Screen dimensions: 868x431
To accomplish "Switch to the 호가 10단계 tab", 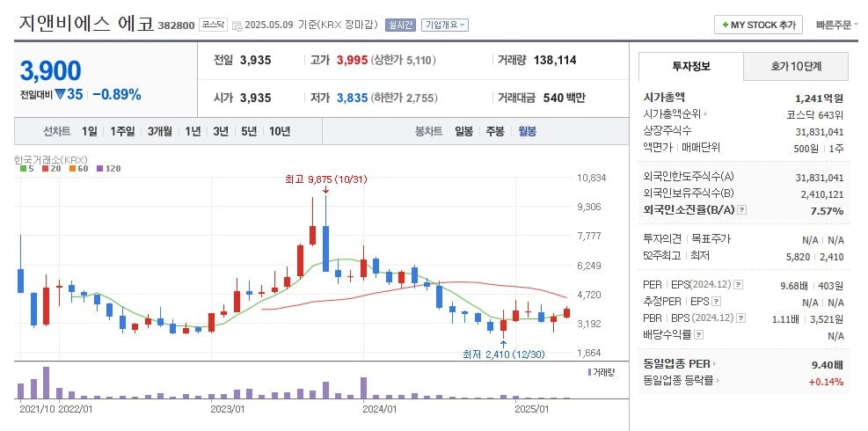I will click(x=796, y=67).
